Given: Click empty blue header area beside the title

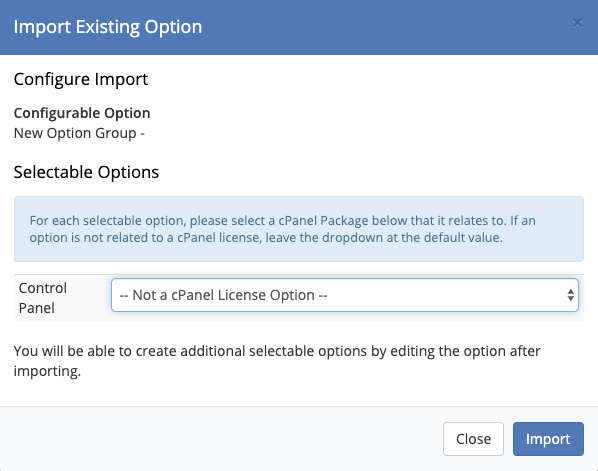Looking at the screenshot, I should (381, 27).
